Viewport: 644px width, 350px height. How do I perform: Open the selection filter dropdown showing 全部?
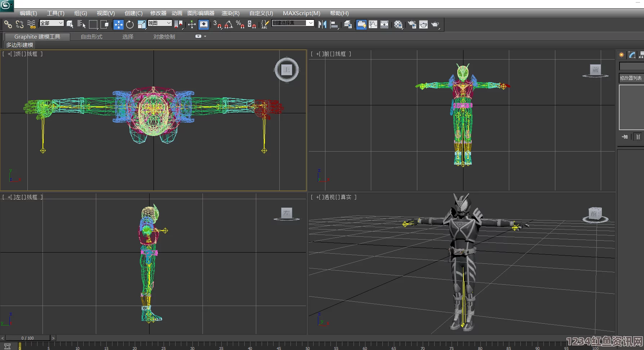pyautogui.click(x=52, y=23)
